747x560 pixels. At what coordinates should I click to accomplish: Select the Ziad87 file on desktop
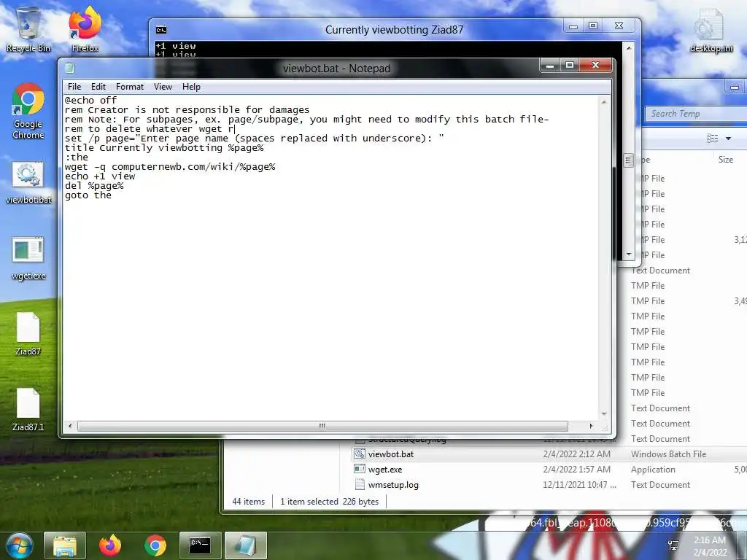pyautogui.click(x=28, y=334)
